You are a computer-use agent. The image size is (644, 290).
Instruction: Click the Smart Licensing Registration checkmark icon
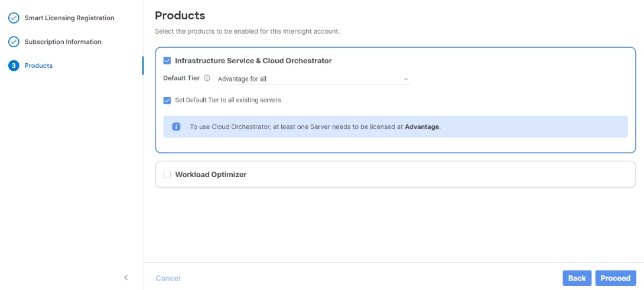(x=14, y=18)
